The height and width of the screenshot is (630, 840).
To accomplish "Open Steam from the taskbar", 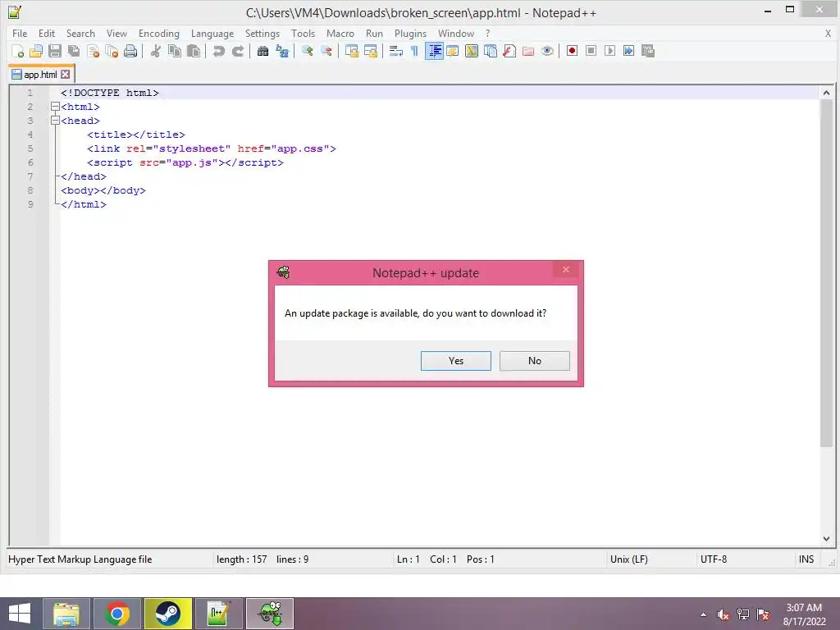I will coord(167,614).
